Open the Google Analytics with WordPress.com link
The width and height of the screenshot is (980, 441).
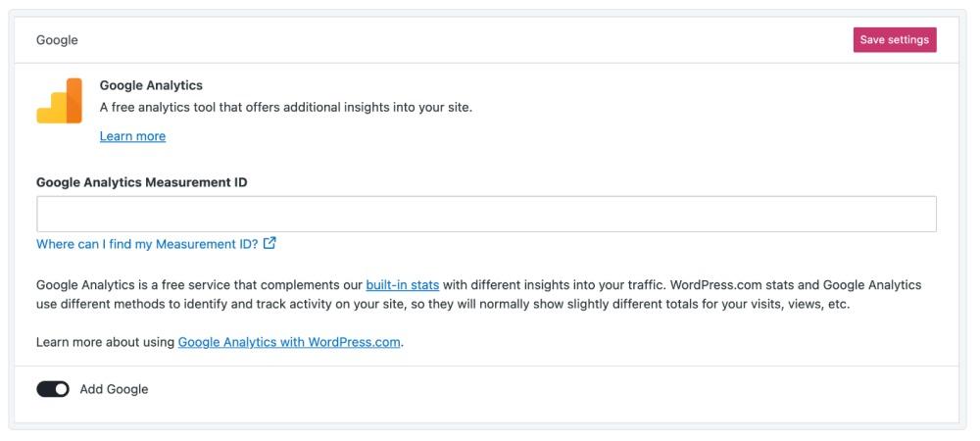click(x=289, y=342)
